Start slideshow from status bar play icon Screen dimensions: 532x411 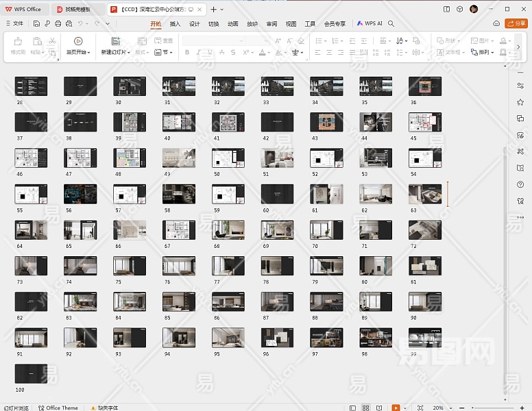396,408
